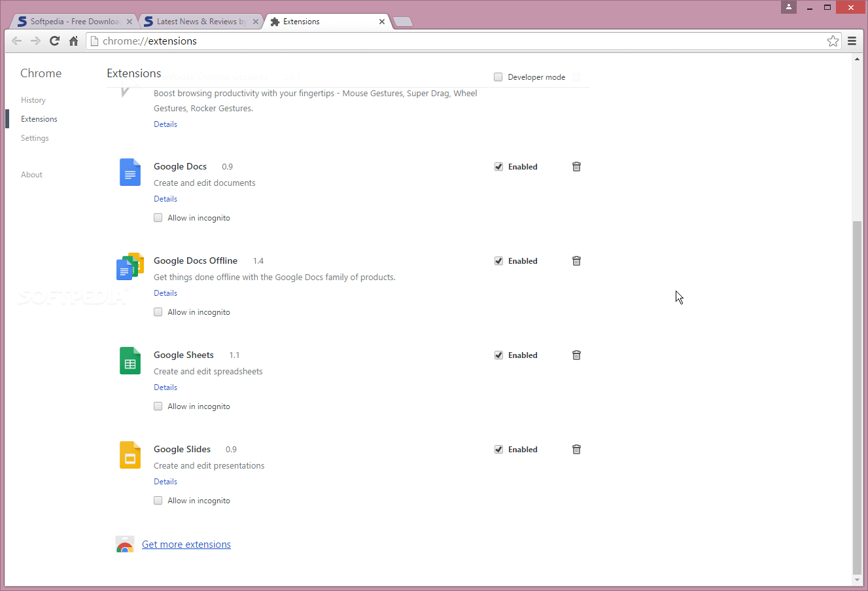Image resolution: width=868 pixels, height=591 pixels.
Task: Click the bookmark star in the address bar
Action: click(x=833, y=41)
